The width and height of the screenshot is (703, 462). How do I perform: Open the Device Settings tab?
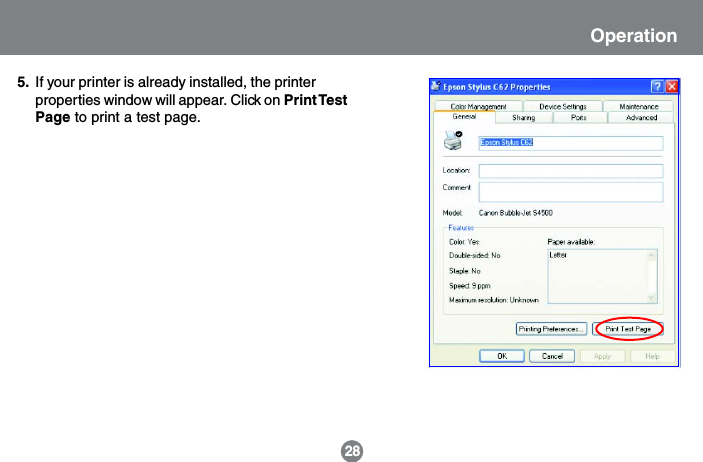point(563,106)
